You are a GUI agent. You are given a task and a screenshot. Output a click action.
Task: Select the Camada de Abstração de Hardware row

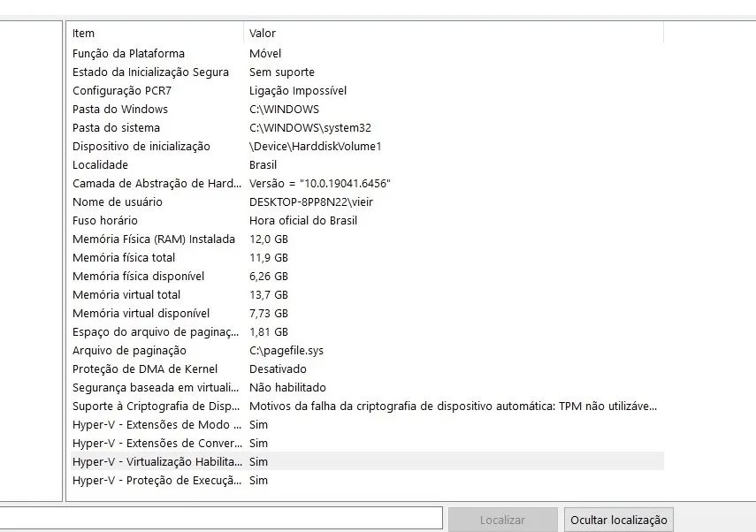tap(367, 184)
